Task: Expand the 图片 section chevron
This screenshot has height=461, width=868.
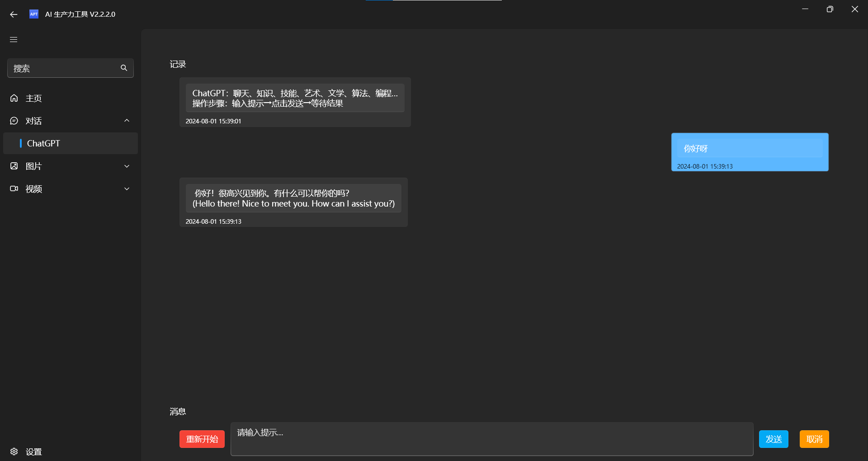Action: pos(127,166)
